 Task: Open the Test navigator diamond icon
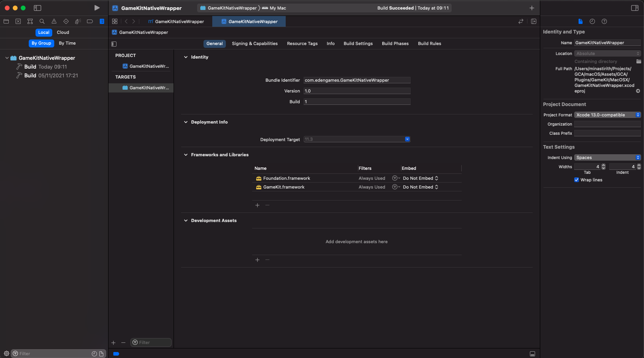pos(66,22)
